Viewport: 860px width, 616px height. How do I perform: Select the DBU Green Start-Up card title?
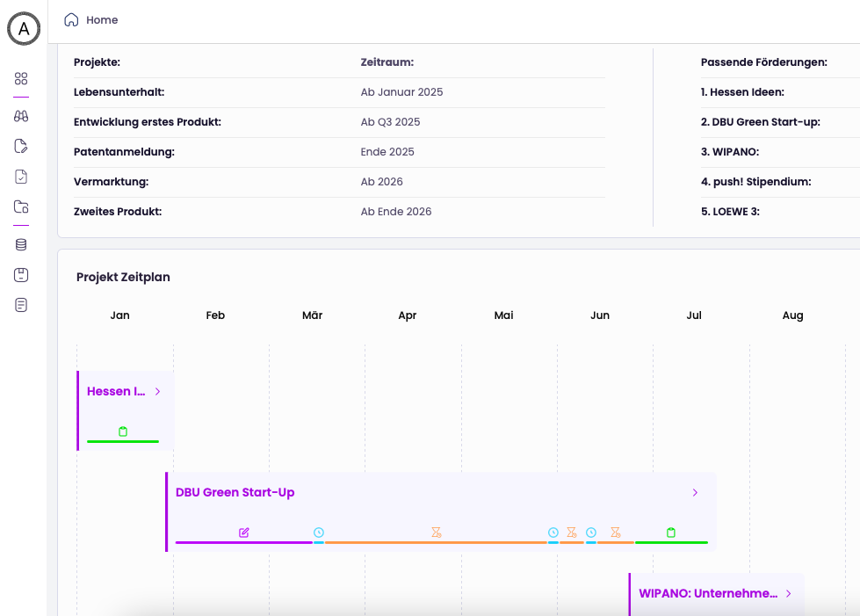point(235,493)
